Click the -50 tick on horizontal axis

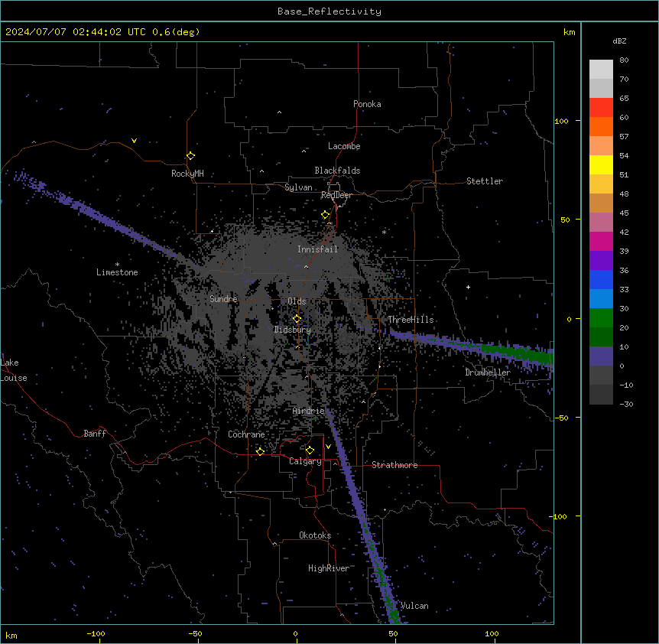pyautogui.click(x=195, y=633)
